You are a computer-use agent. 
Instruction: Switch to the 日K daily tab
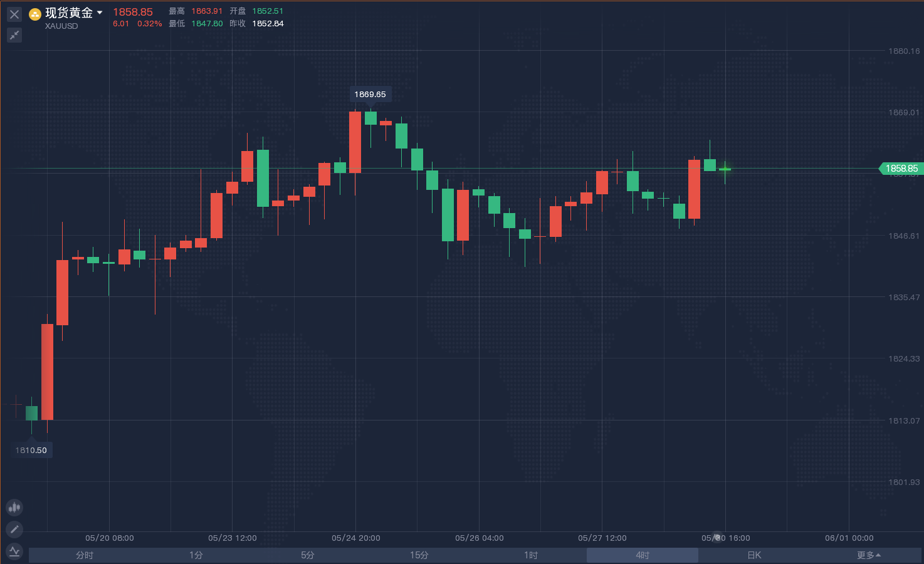tap(754, 555)
